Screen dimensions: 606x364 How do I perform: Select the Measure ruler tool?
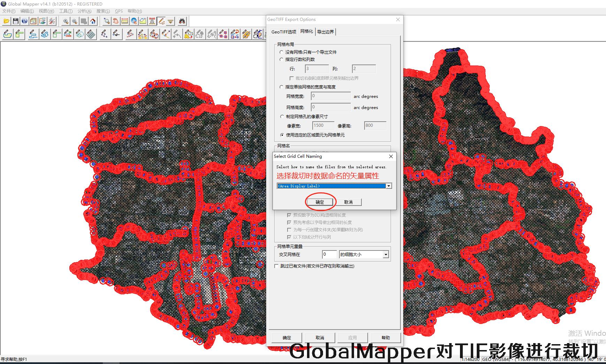pyautogui.click(x=125, y=21)
